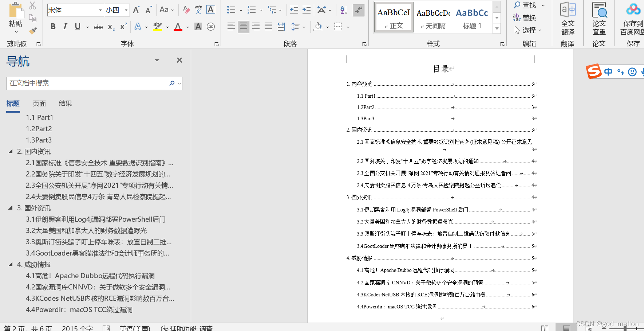Click the enclosed character icon
The height and width of the screenshot is (331, 644).
(211, 27)
